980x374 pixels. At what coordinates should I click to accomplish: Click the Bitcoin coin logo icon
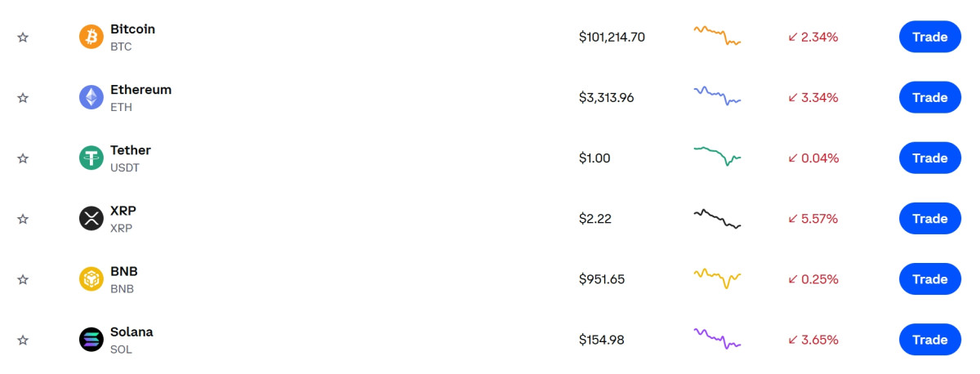pos(91,37)
